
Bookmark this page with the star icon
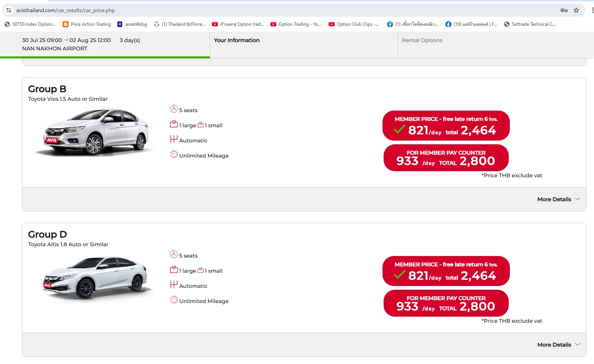click(x=576, y=10)
